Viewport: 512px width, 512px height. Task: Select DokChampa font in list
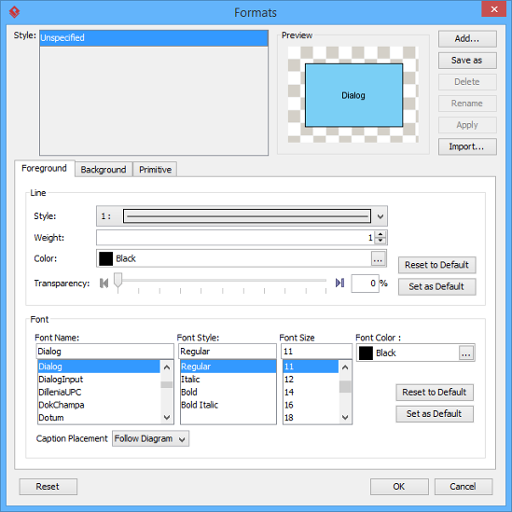[x=99, y=405]
